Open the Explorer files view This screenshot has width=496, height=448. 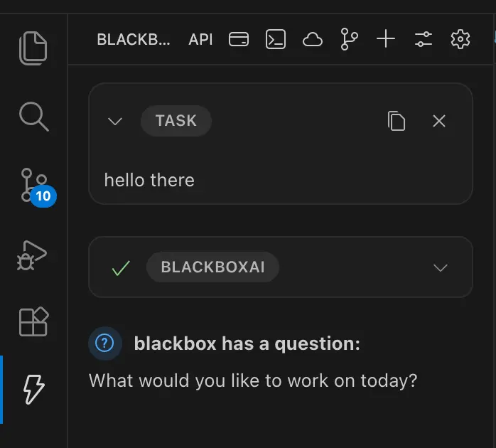tap(33, 48)
